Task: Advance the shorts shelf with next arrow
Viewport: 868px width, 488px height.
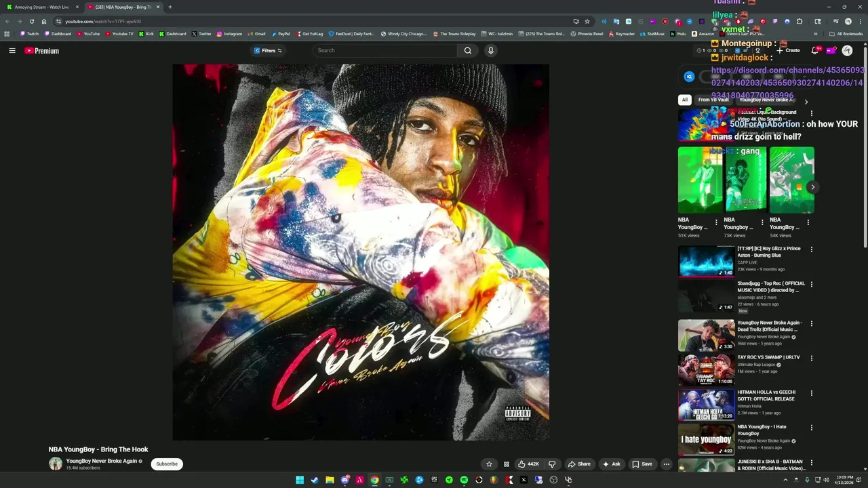Action: [x=812, y=187]
